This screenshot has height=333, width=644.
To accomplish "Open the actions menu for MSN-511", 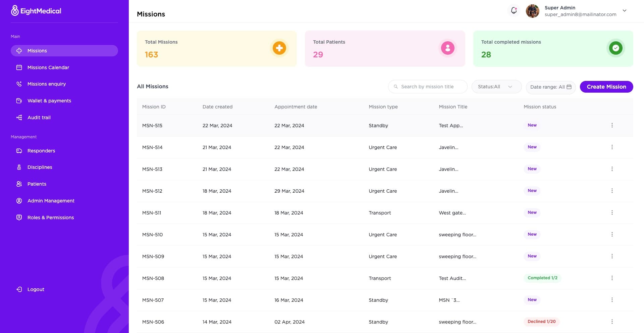I will point(612,212).
